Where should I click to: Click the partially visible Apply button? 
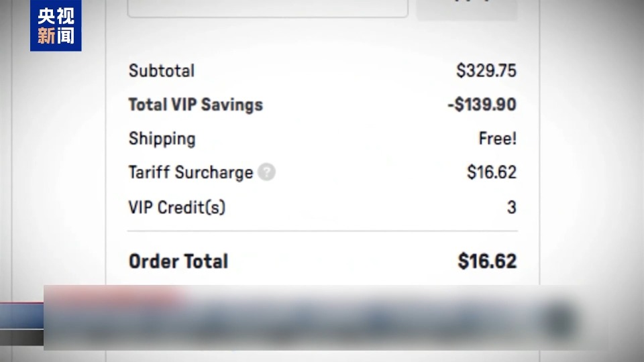tap(467, 9)
